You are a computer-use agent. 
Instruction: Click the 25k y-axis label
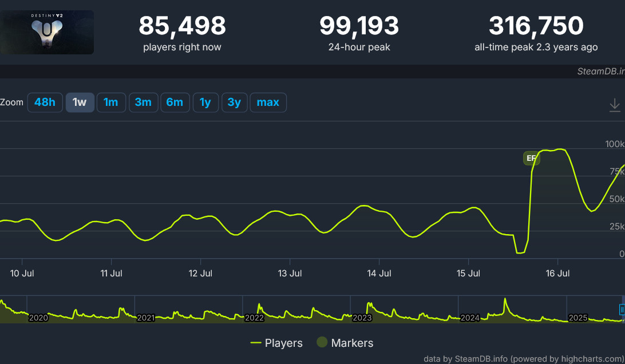tap(617, 227)
